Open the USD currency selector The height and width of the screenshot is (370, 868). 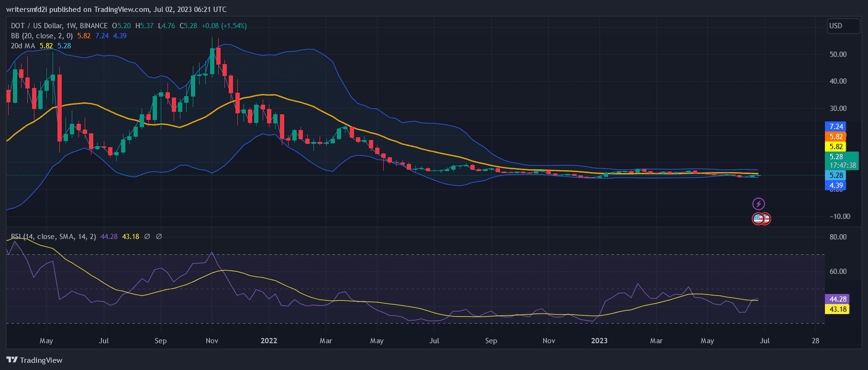coord(843,26)
